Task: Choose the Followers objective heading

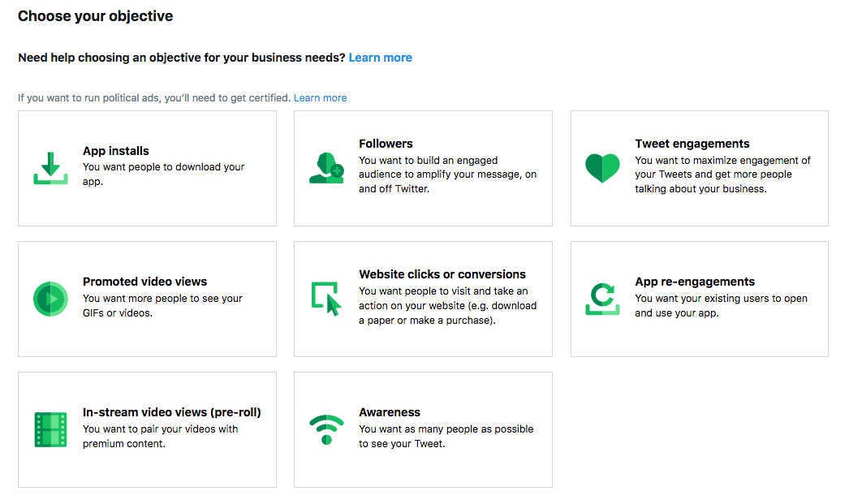Action: tap(386, 144)
